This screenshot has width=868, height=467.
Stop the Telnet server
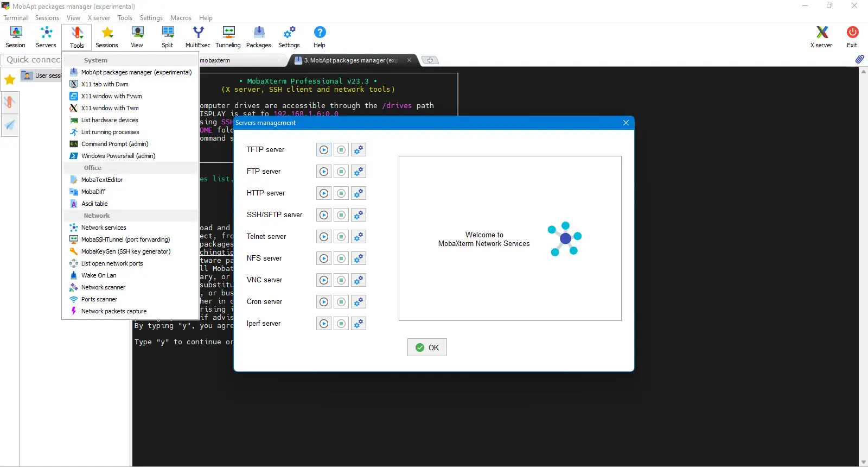[x=341, y=237]
